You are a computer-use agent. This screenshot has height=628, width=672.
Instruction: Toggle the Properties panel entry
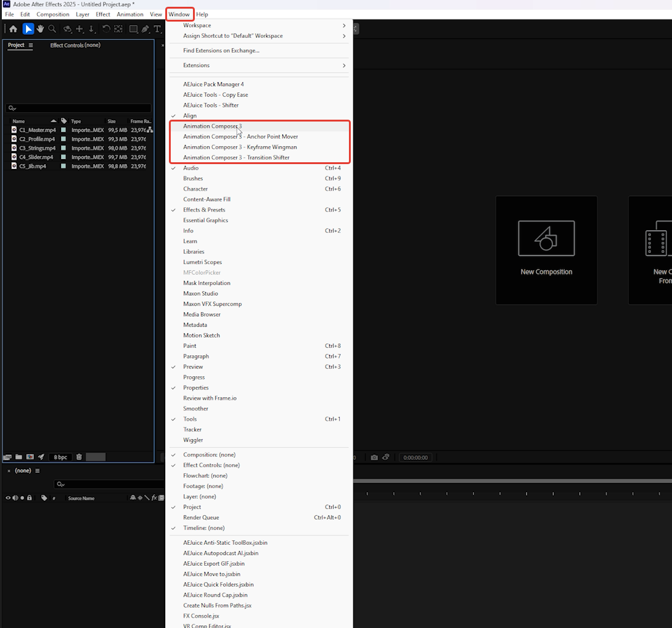259,388
